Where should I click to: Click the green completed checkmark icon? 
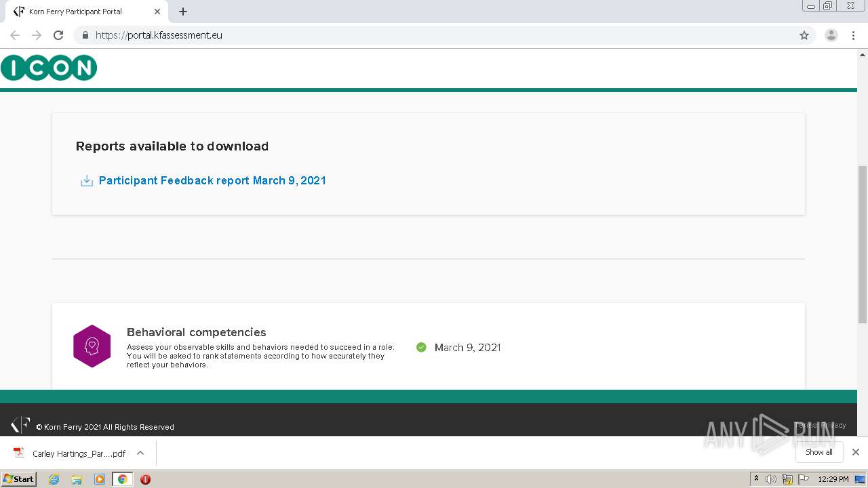[x=421, y=347]
